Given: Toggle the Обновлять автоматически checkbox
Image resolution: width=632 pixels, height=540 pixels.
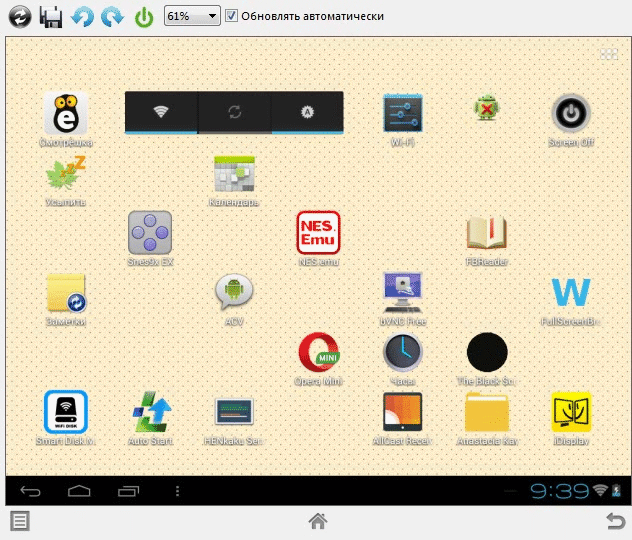Looking at the screenshot, I should (231, 16).
